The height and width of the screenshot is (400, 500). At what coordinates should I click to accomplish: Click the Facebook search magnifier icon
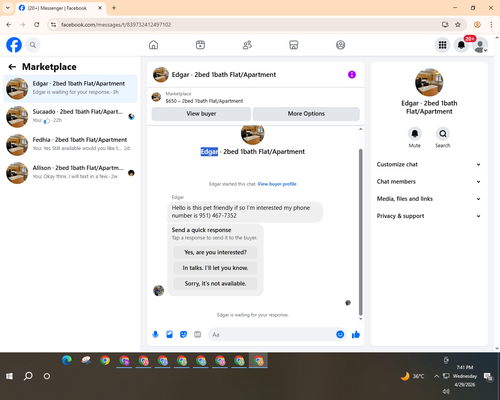pyautogui.click(x=33, y=45)
